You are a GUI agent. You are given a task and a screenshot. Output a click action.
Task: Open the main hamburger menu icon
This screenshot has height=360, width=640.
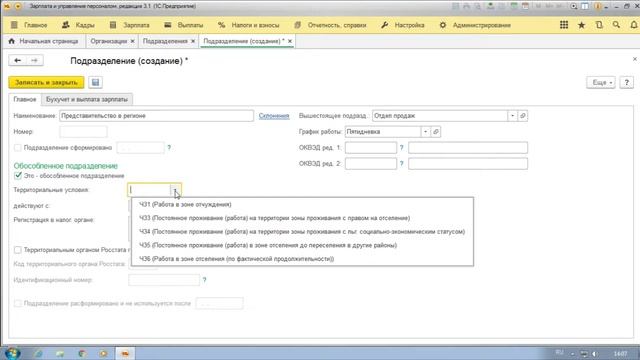click(x=14, y=25)
